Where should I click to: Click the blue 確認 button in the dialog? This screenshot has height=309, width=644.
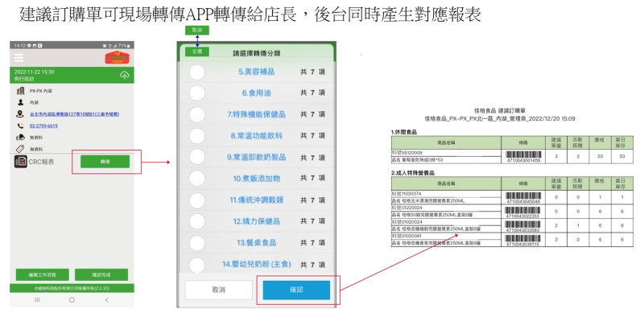coord(296,290)
